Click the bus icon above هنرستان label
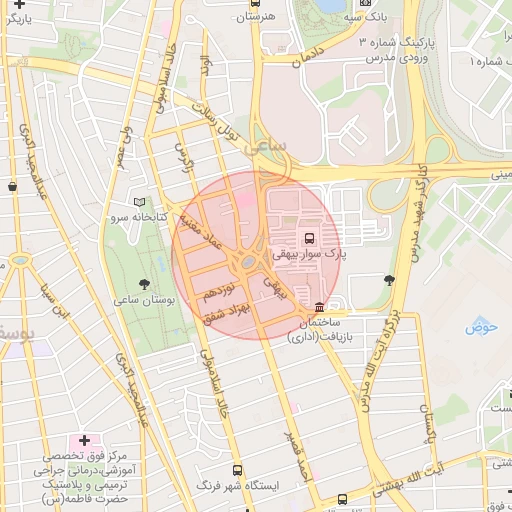Screen dimensions: 512x512 point(255,3)
